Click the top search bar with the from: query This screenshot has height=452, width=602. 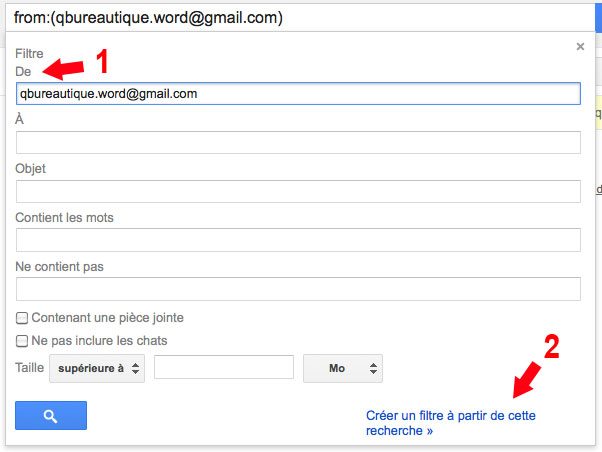click(300, 18)
